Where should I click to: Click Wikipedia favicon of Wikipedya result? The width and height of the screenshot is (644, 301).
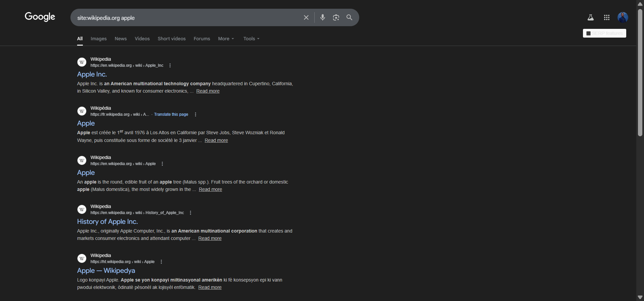(82, 258)
